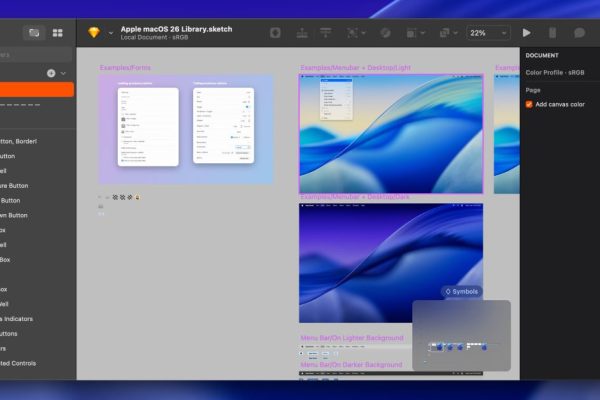Click the light desktop wallpaper artboard
The width and height of the screenshot is (600, 400).
391,134
